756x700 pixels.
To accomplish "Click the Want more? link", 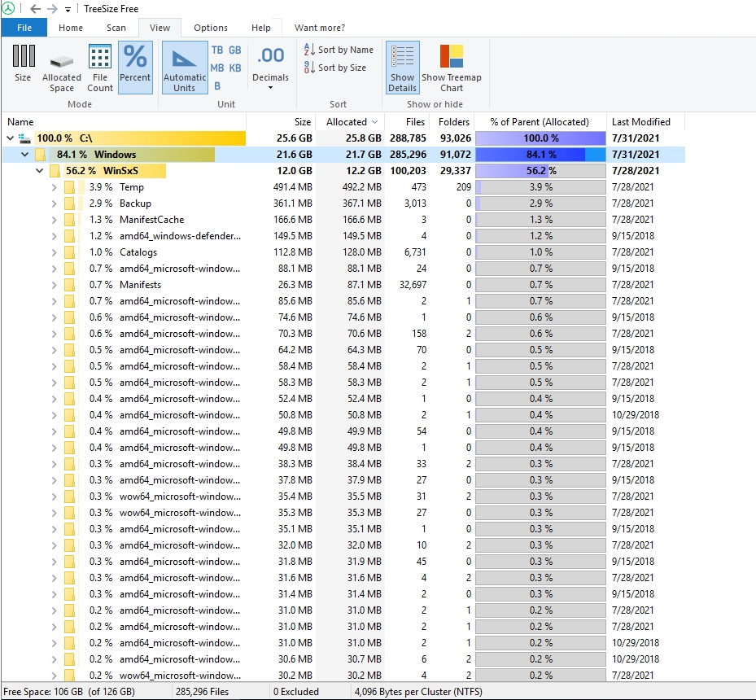I will tap(318, 27).
